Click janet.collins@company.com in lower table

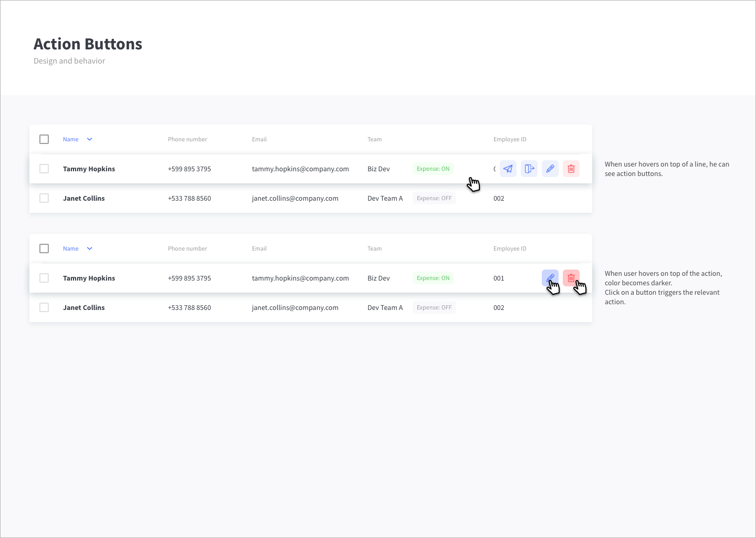click(295, 307)
